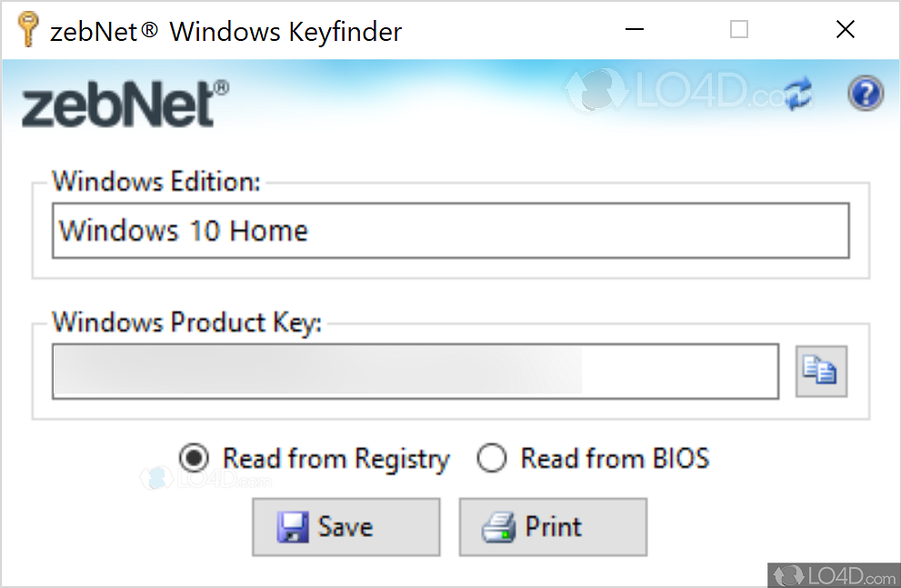This screenshot has height=588, width=901.
Task: Click the "Windows Edition:" group label
Action: [x=155, y=181]
